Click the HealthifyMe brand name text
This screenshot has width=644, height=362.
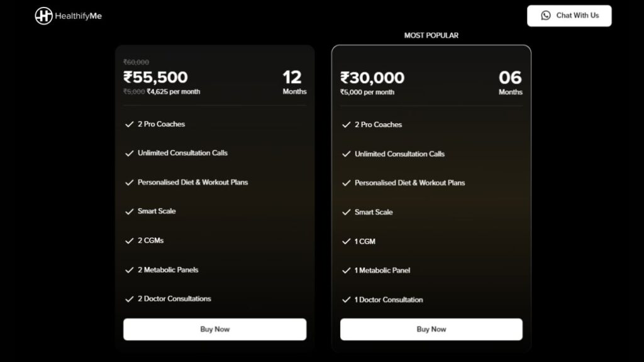click(79, 16)
